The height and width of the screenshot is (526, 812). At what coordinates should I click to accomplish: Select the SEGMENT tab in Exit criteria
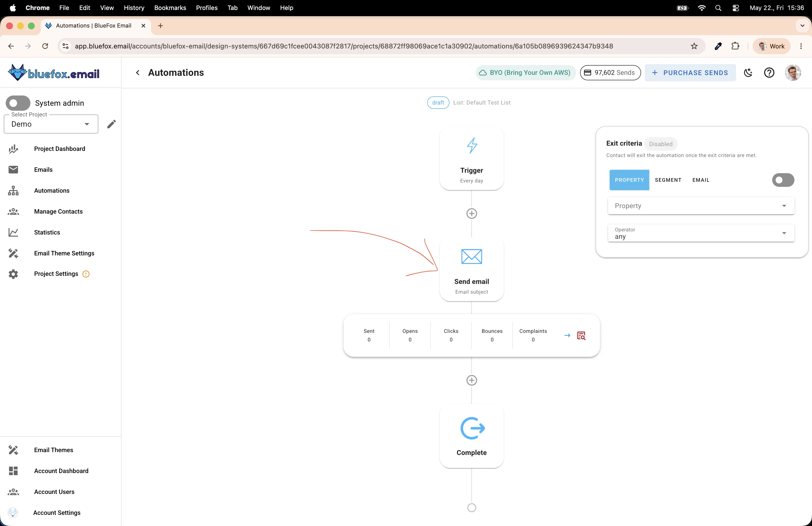click(668, 180)
